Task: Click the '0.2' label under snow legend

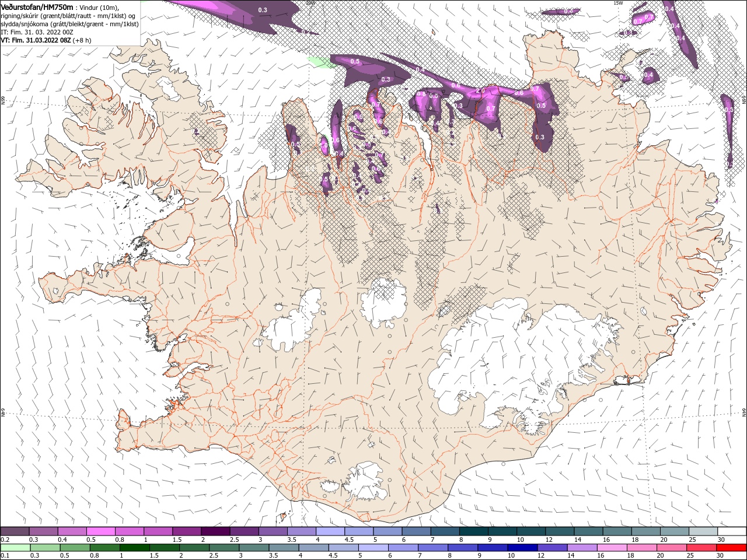Action: [5, 540]
